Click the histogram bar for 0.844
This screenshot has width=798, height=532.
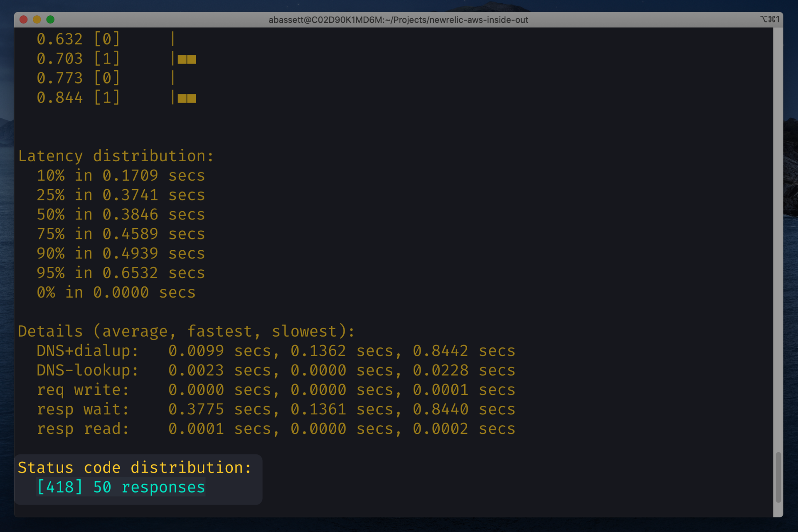[x=187, y=99]
